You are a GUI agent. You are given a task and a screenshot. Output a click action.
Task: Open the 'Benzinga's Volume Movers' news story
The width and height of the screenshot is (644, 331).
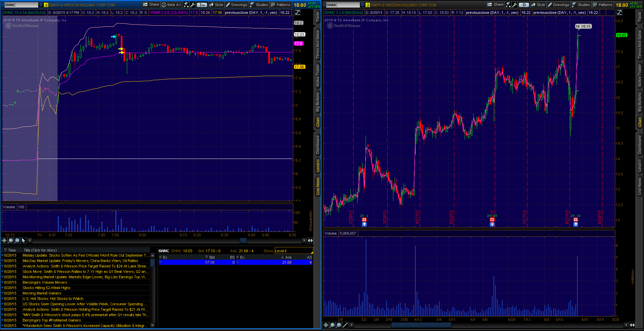45,282
